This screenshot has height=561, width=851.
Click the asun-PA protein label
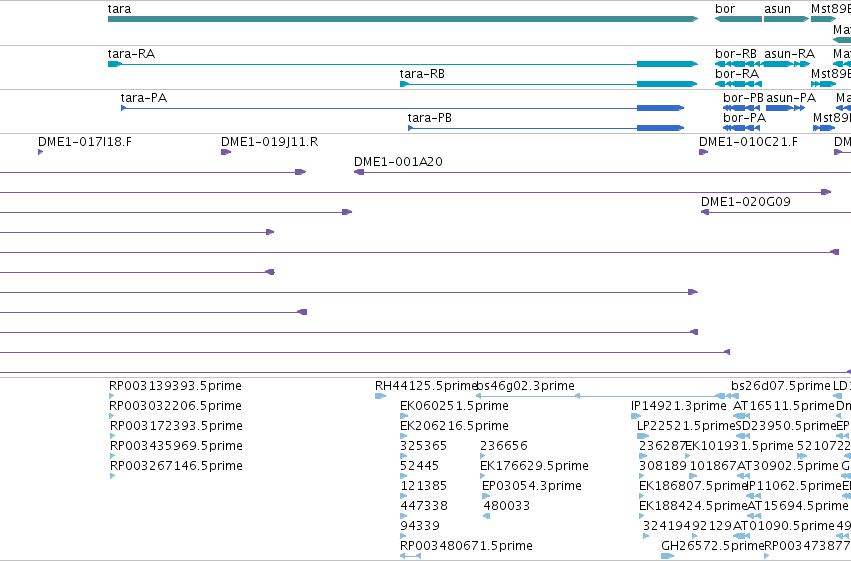pyautogui.click(x=791, y=98)
